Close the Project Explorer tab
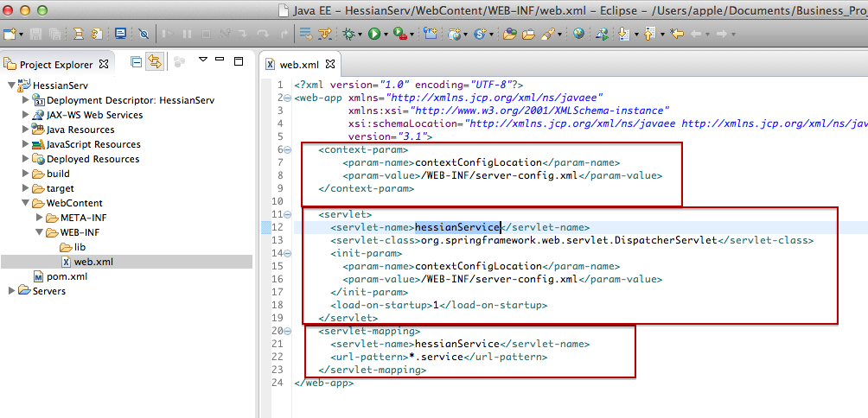This screenshot has width=868, height=418. pos(104,64)
